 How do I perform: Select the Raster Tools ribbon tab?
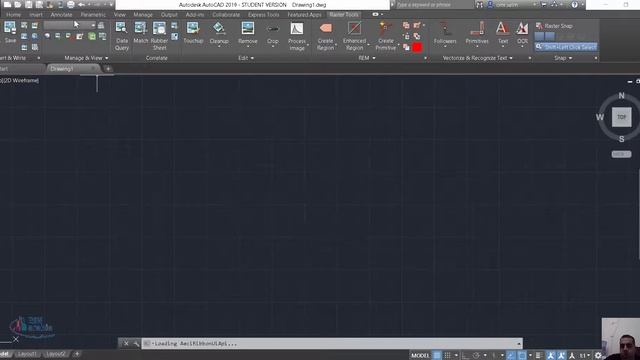click(344, 15)
